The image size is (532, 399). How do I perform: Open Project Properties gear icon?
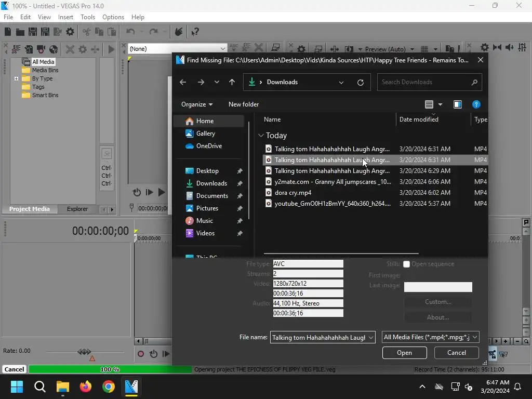point(70,32)
